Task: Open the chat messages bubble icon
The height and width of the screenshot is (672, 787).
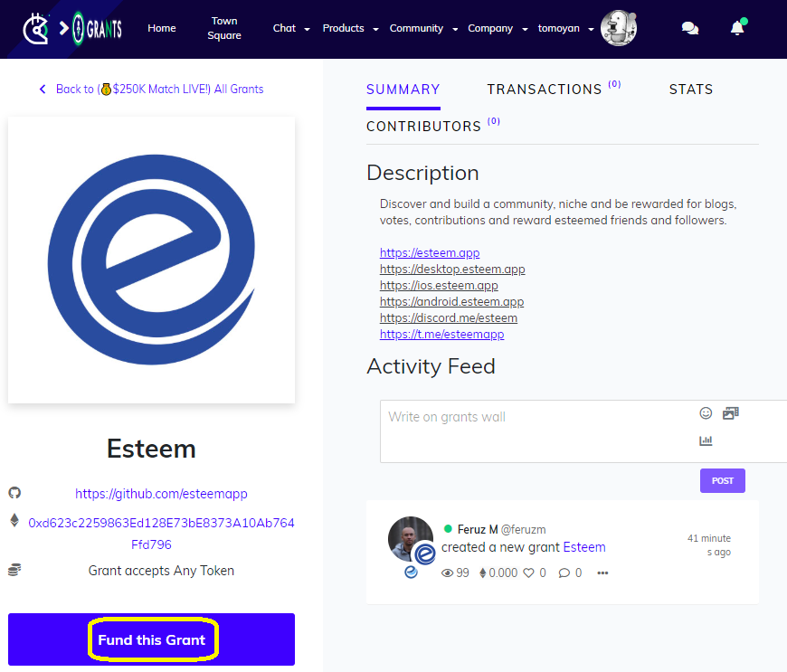Action: [x=690, y=28]
